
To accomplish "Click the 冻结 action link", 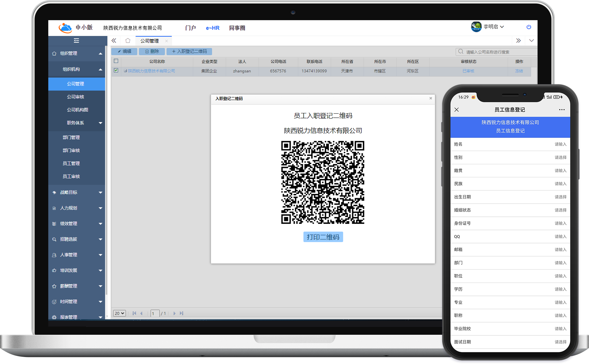I will (519, 71).
